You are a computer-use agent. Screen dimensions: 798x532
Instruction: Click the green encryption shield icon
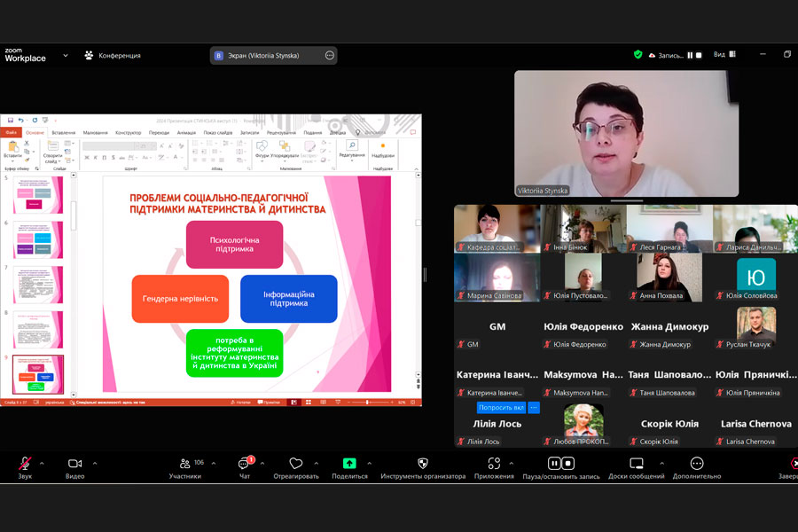(638, 55)
